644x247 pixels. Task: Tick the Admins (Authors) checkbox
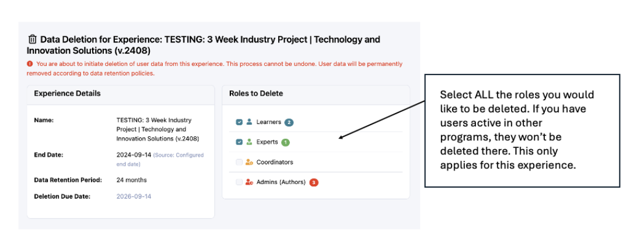239,182
